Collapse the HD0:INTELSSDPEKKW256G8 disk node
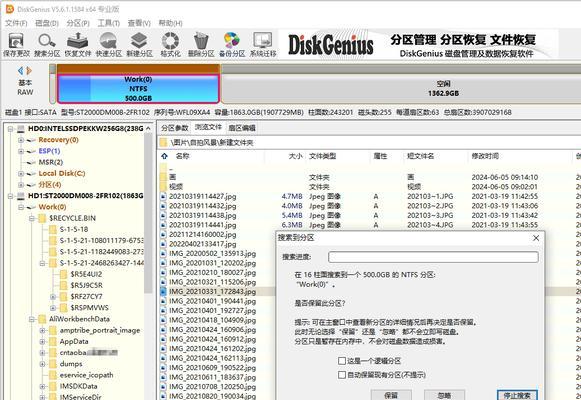Image resolution: width=581 pixels, height=400 pixels. (10, 129)
